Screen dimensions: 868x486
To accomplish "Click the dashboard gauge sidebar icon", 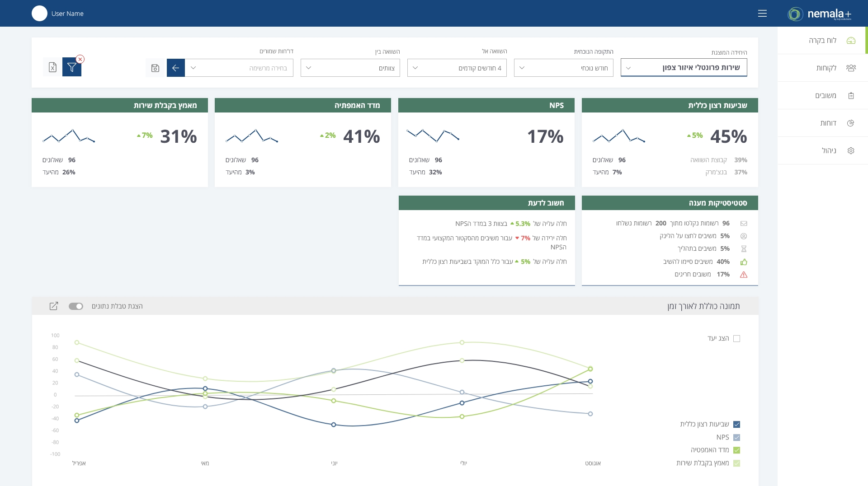I will tap(851, 41).
